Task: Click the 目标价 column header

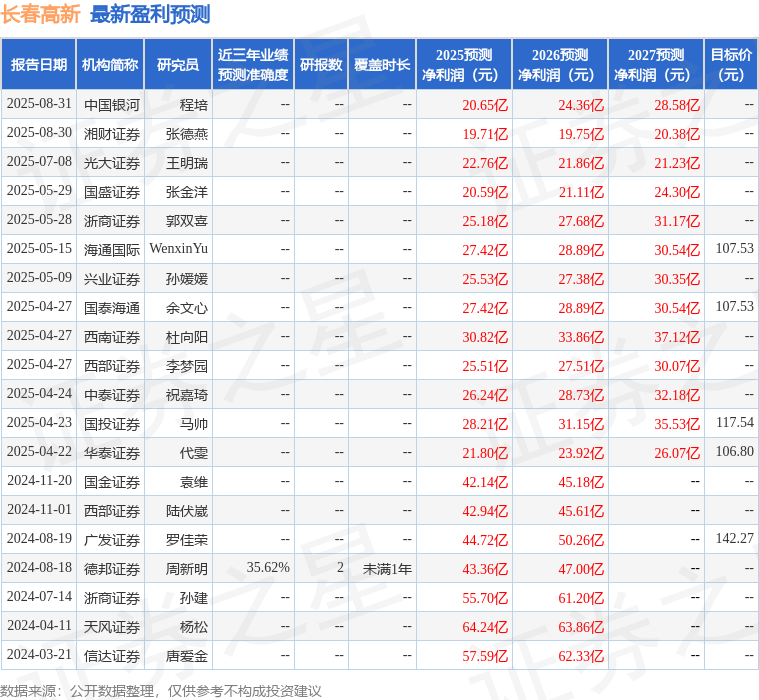Action: point(731,65)
